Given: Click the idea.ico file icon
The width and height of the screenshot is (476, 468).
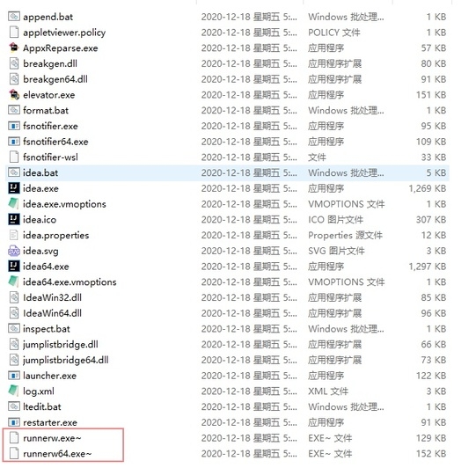Looking at the screenshot, I should [x=14, y=220].
